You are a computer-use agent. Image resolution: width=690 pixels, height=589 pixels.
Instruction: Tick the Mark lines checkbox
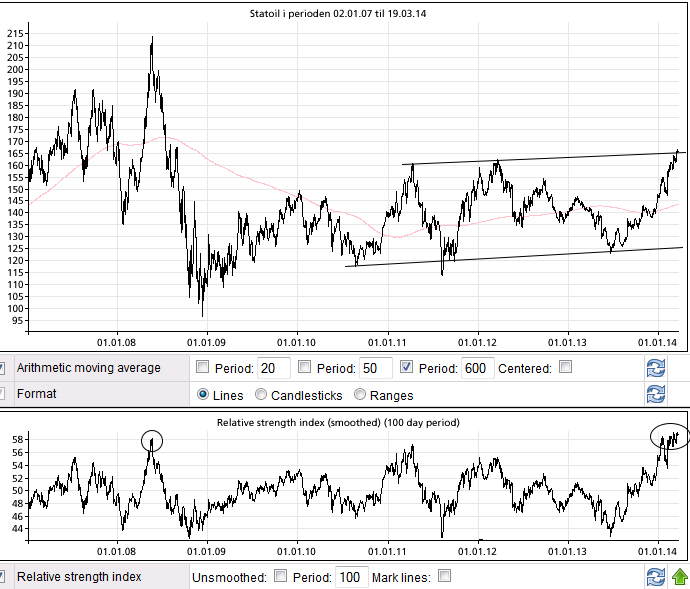[x=445, y=576]
